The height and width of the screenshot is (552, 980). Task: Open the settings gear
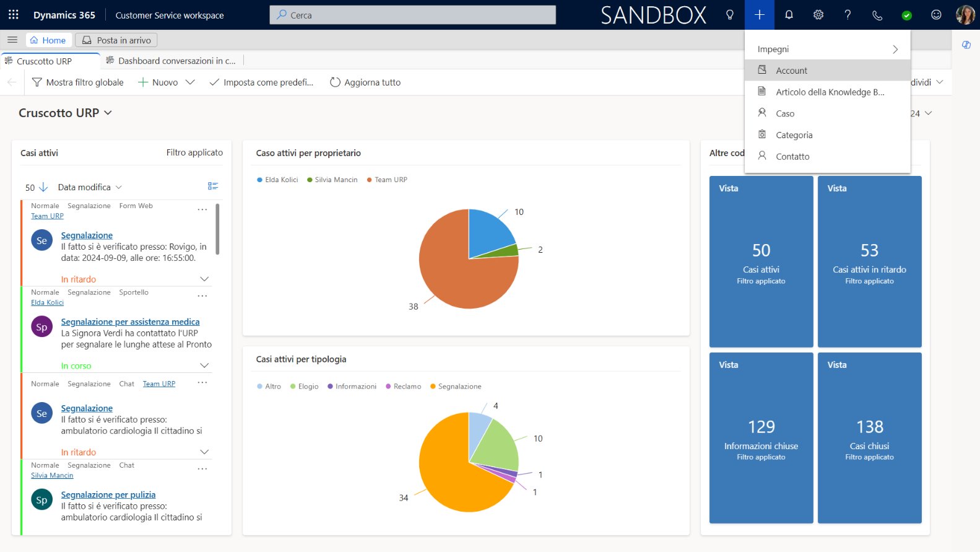(818, 15)
